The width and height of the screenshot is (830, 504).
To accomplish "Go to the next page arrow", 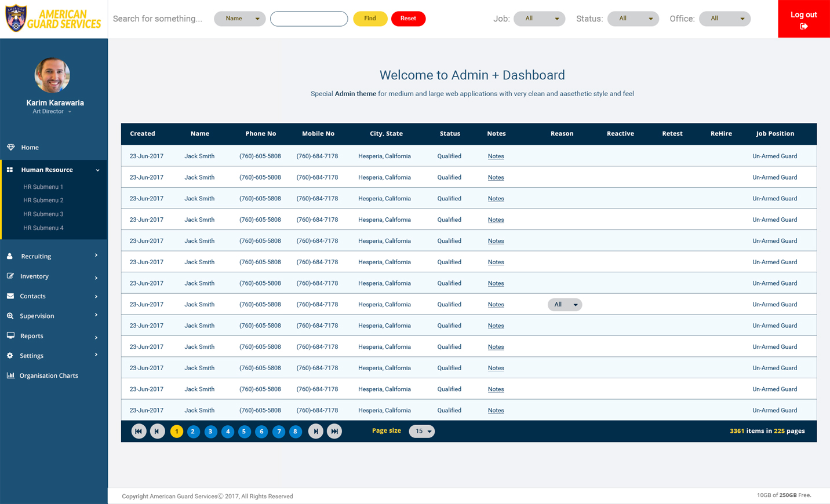I will 315,431.
